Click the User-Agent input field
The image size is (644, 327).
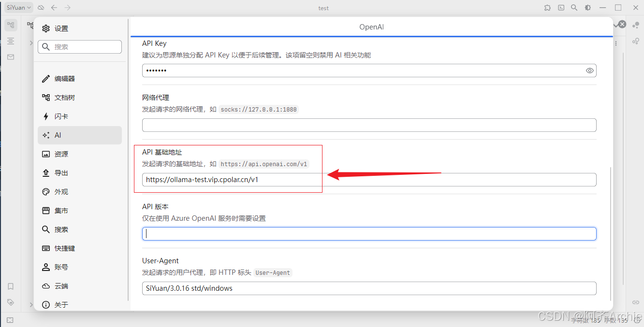coord(369,288)
